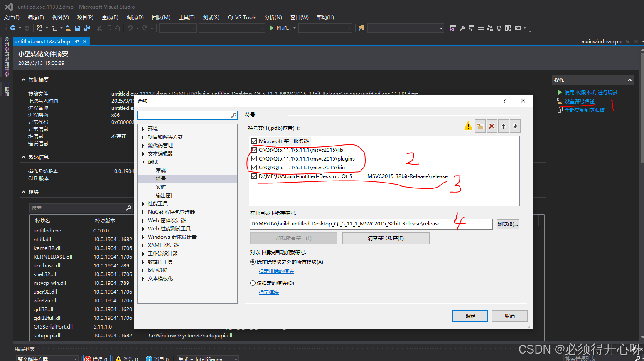This screenshot has height=361, width=644.
Task: Open the 设置符号路径 link
Action: [580, 101]
